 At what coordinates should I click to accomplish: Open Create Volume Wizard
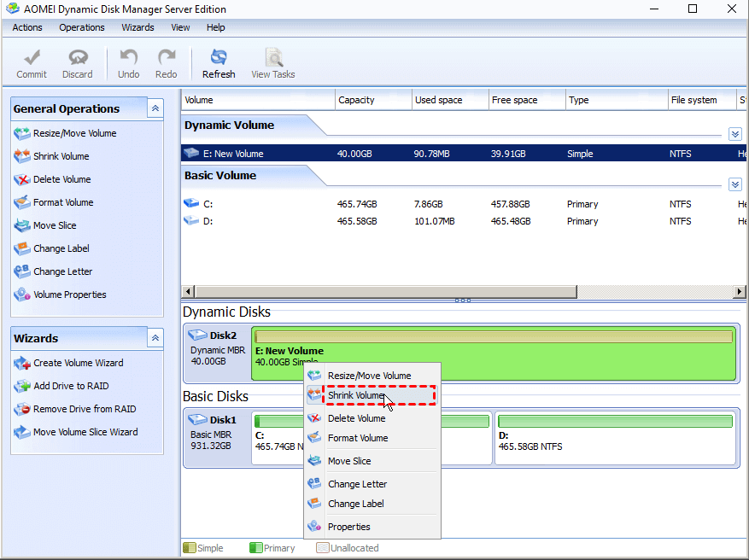[78, 363]
